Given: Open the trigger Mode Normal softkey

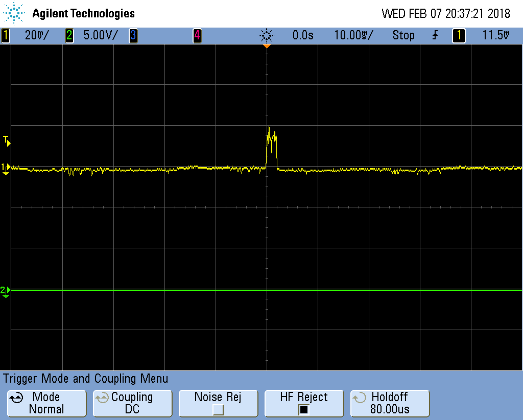Looking at the screenshot, I should 46,403.
